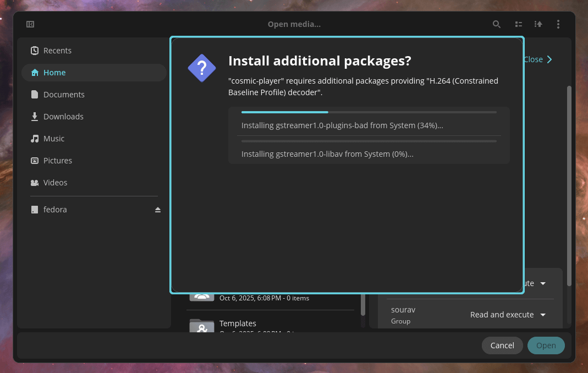Expand the owner permission dropdown

pyautogui.click(x=542, y=283)
